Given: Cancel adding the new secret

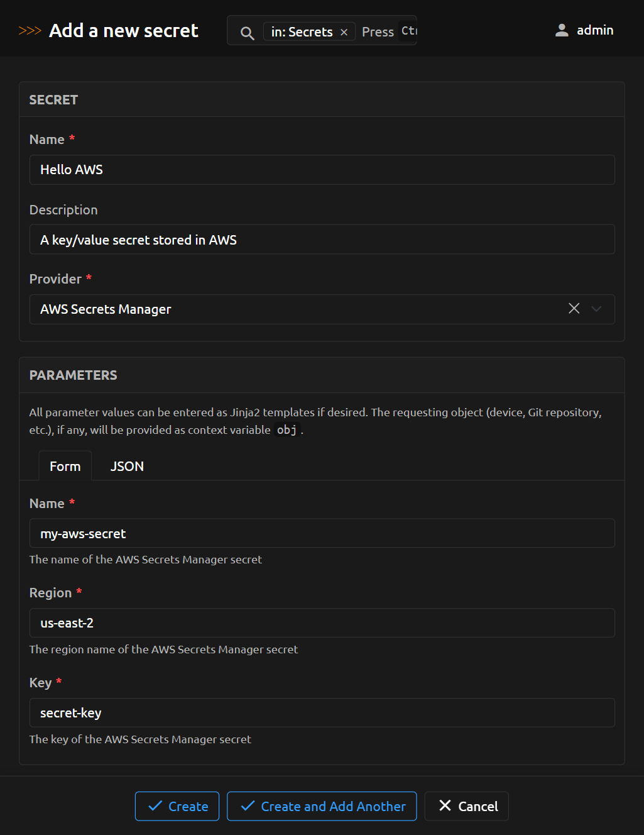Looking at the screenshot, I should click(x=467, y=806).
